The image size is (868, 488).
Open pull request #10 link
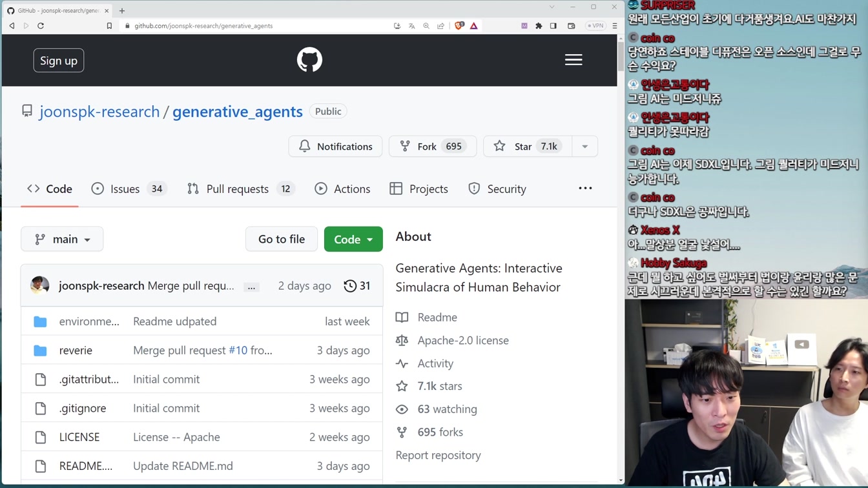click(x=238, y=351)
